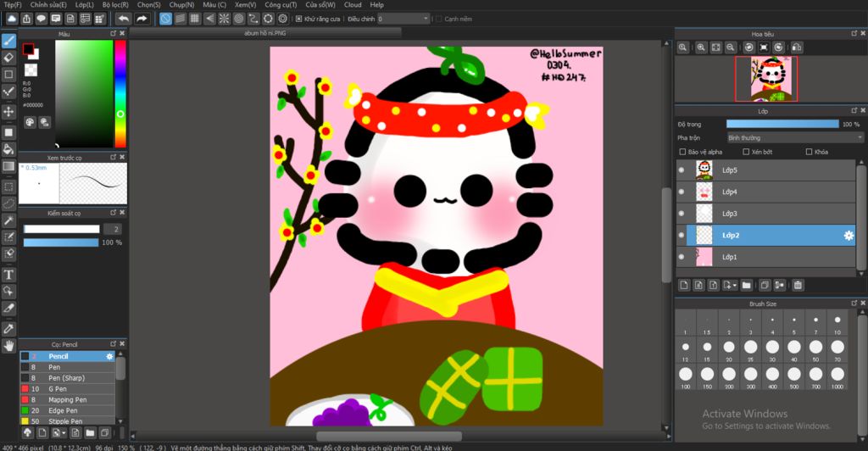The image size is (868, 451).
Task: Click the Redo arrow in the toolbar
Action: 142,19
